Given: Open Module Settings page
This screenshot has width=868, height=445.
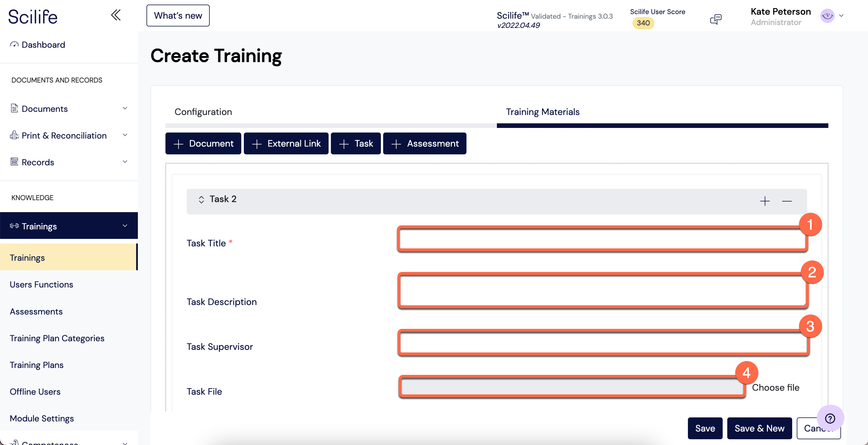Looking at the screenshot, I should (x=42, y=418).
